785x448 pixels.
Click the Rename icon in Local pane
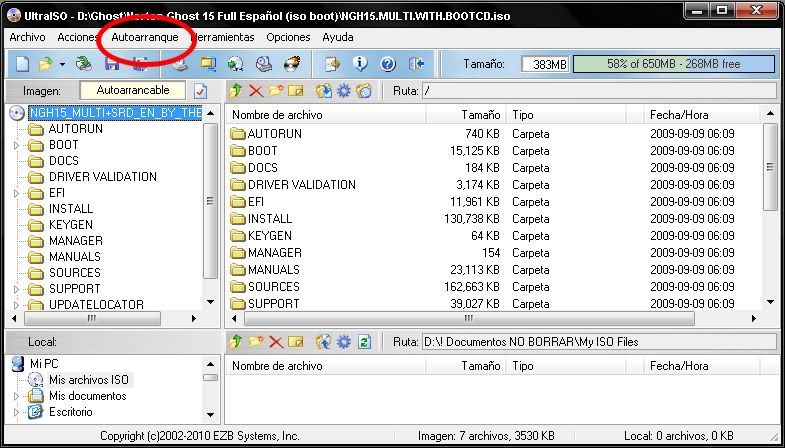(x=296, y=342)
